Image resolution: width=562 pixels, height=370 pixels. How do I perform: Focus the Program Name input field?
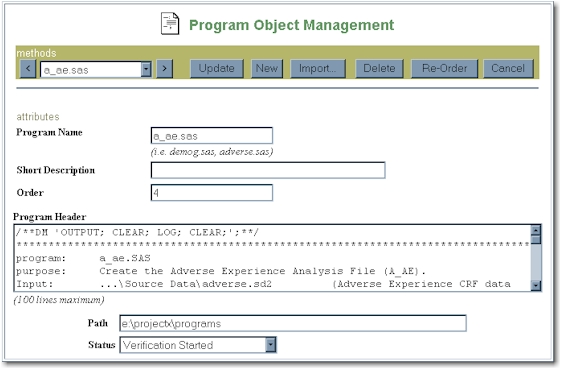tap(212, 136)
